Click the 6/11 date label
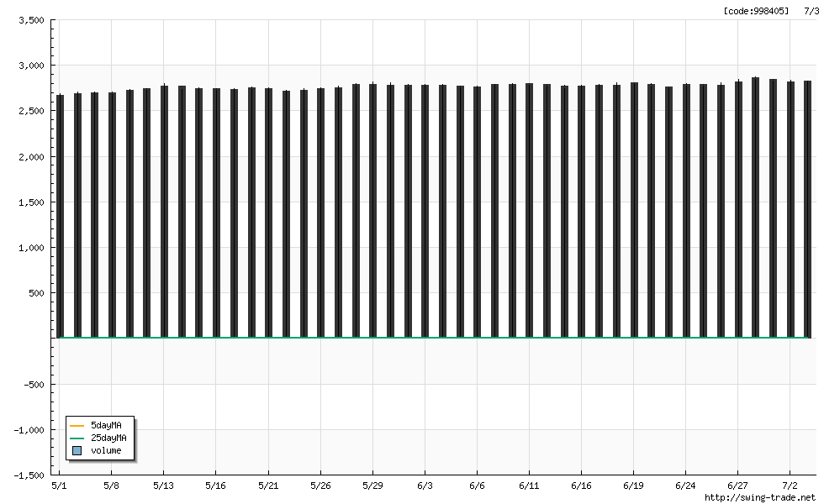Viewport: 824px width, 504px height. point(529,486)
